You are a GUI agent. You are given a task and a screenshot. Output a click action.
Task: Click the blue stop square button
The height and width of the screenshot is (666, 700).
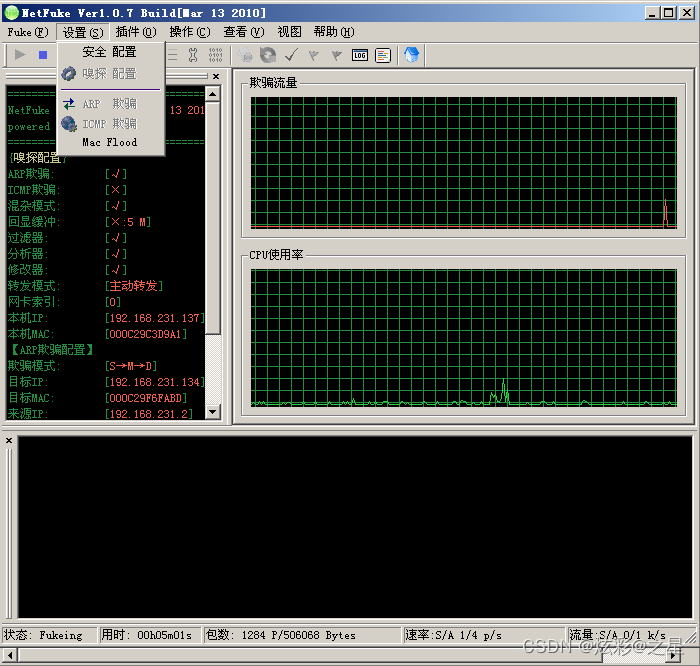43,55
